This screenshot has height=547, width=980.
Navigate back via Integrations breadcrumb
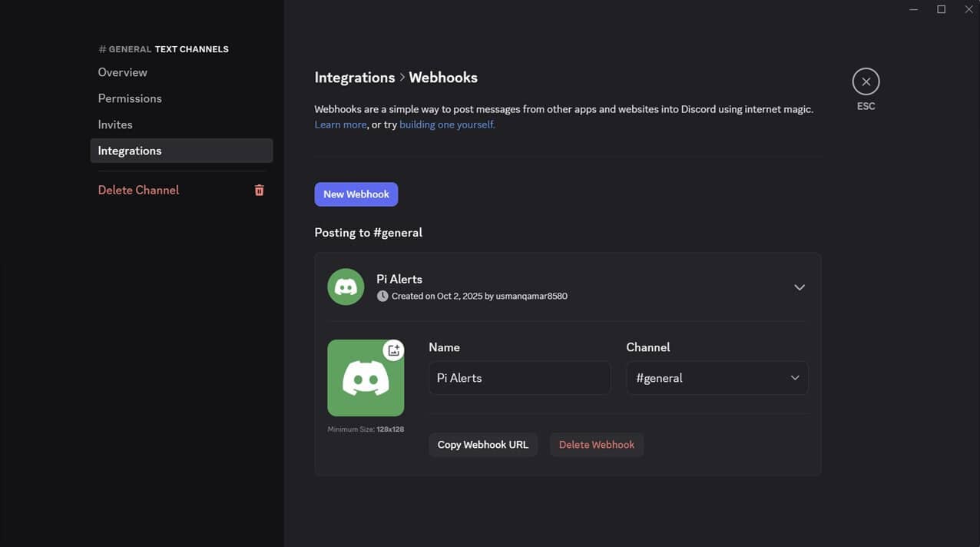pos(354,78)
